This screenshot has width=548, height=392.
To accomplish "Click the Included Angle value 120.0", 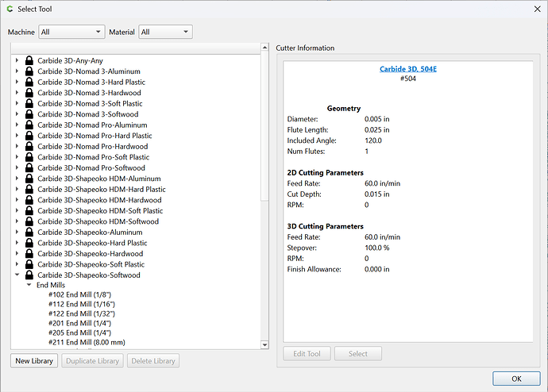I will pos(373,140).
